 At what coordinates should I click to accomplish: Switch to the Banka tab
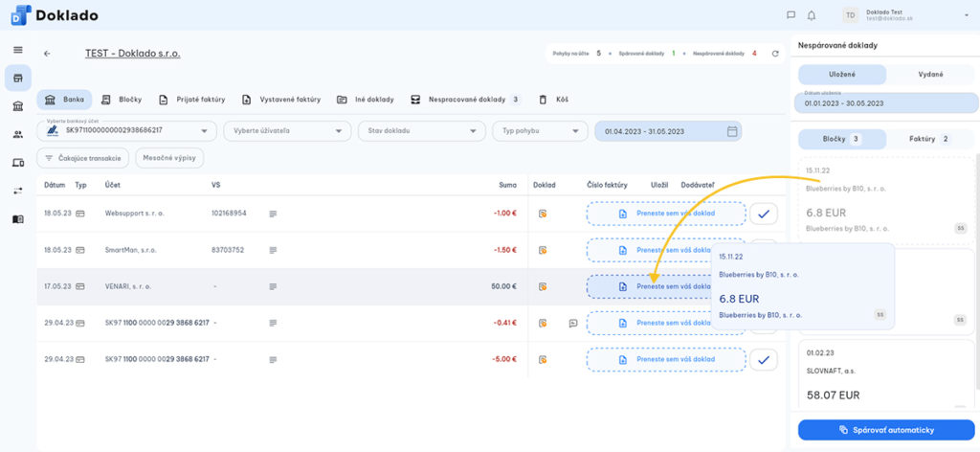(64, 100)
